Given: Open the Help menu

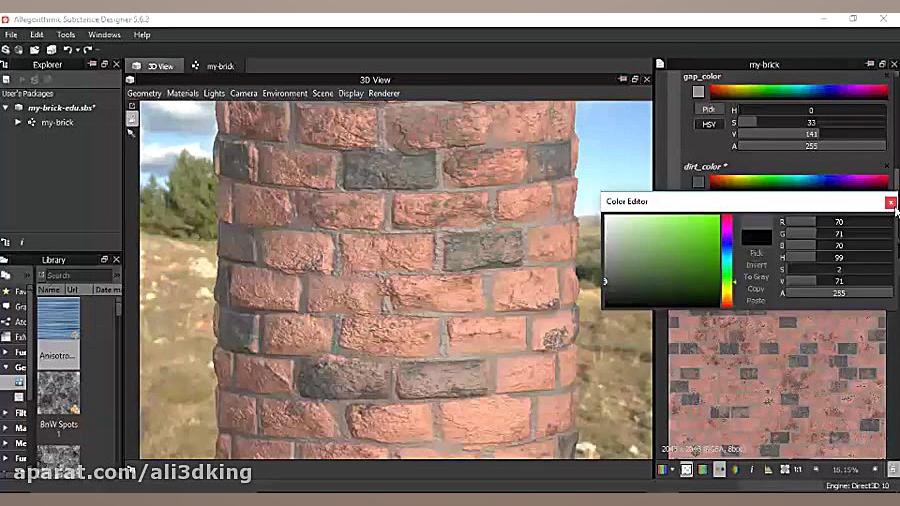Looking at the screenshot, I should (x=142, y=35).
